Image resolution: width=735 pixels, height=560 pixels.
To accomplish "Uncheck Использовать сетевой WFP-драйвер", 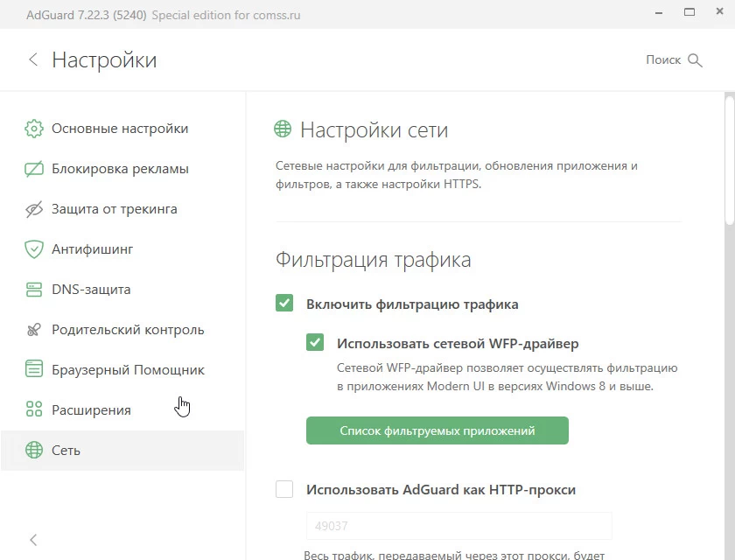I will point(315,343).
